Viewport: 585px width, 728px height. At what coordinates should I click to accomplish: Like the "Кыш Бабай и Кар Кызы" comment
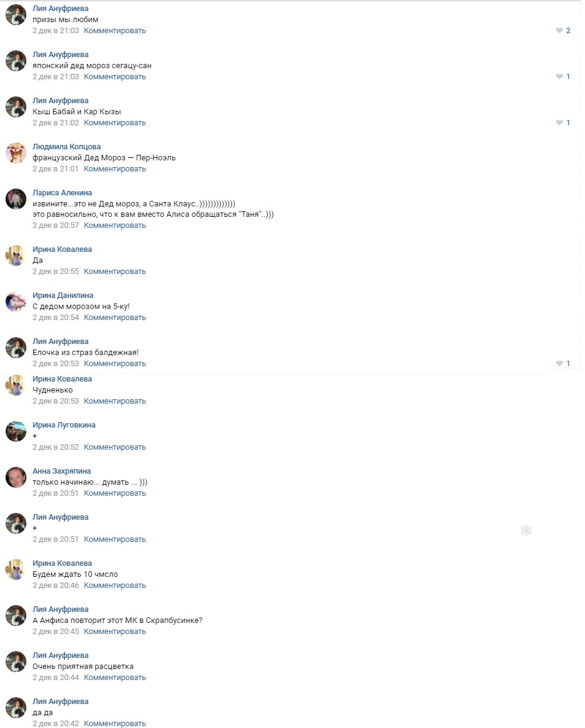point(559,123)
